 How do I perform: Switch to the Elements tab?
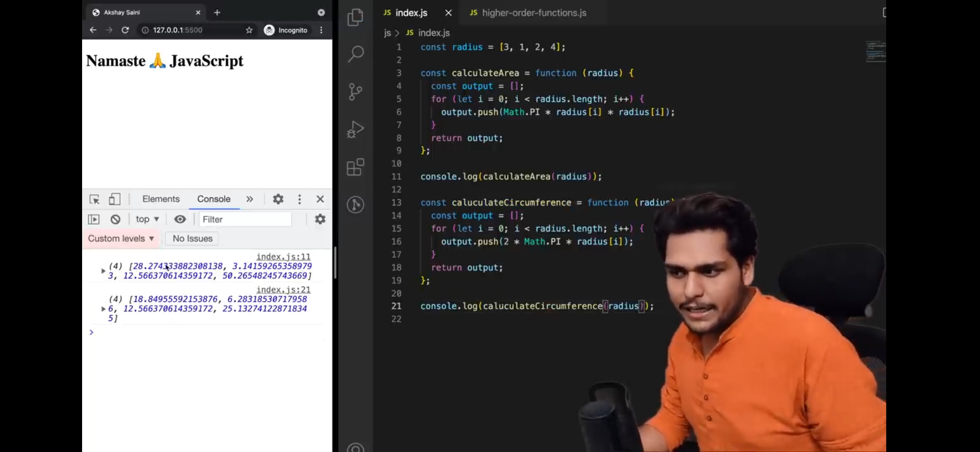click(161, 199)
